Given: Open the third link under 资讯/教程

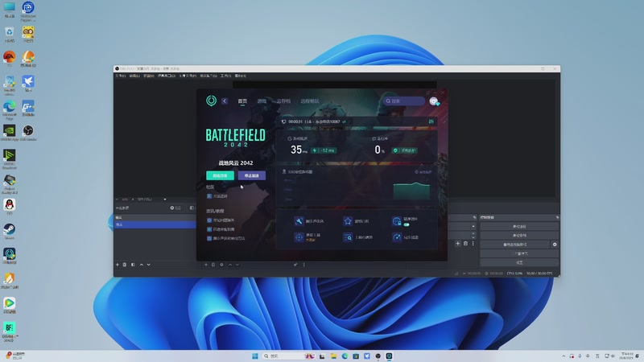Looking at the screenshot, I should click(226, 238).
